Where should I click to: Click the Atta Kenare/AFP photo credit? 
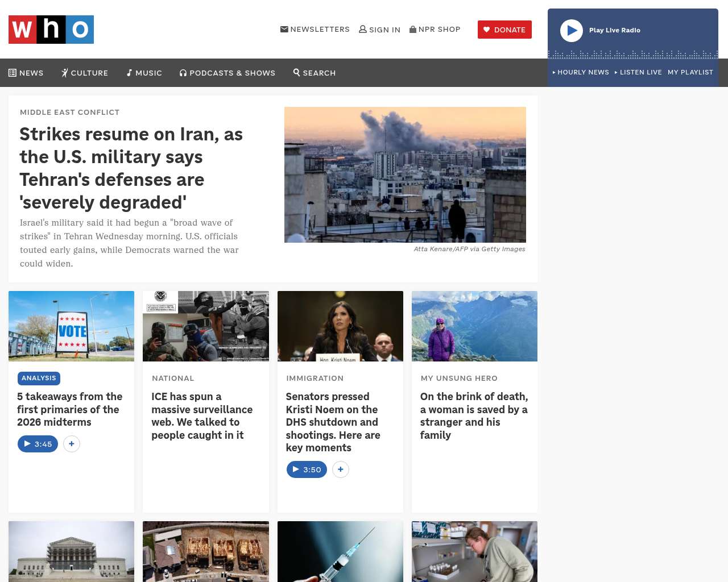pyautogui.click(x=469, y=249)
